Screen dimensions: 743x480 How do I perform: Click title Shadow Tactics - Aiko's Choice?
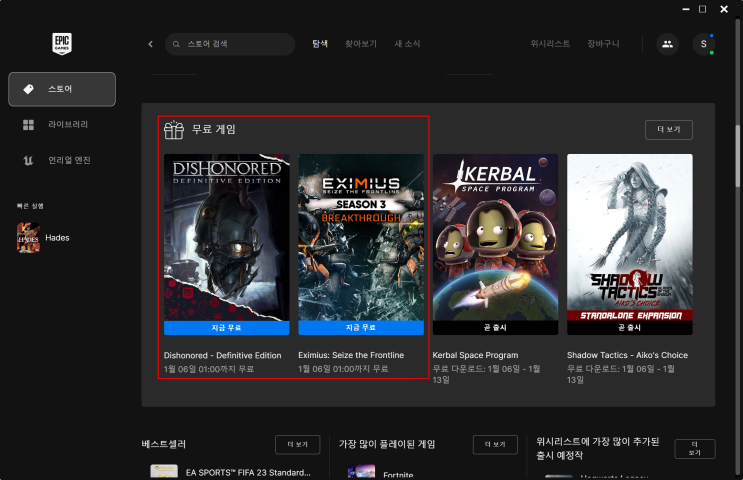[x=627, y=355]
